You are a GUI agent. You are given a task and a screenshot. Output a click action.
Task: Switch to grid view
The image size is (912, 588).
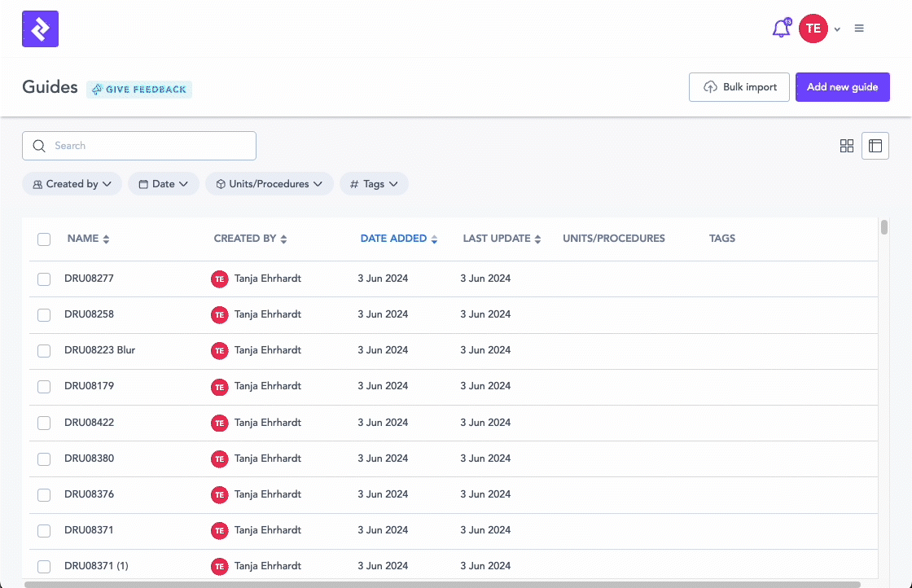coord(847,146)
